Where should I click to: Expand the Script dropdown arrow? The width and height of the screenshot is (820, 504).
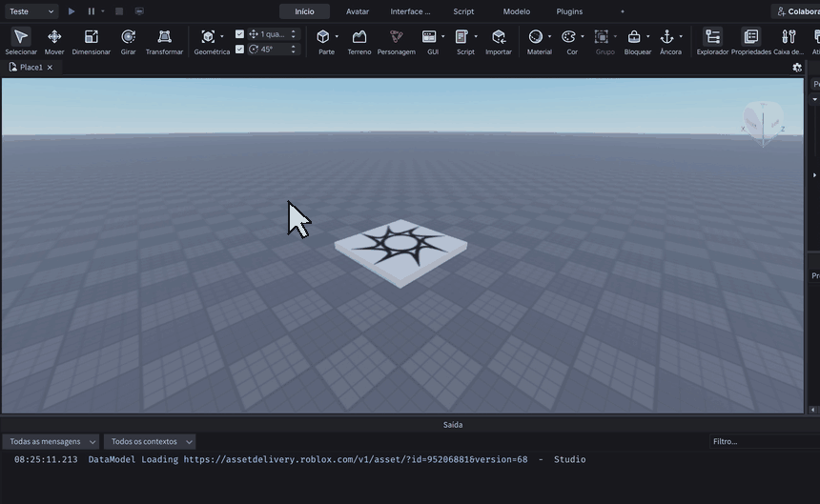coord(476,36)
